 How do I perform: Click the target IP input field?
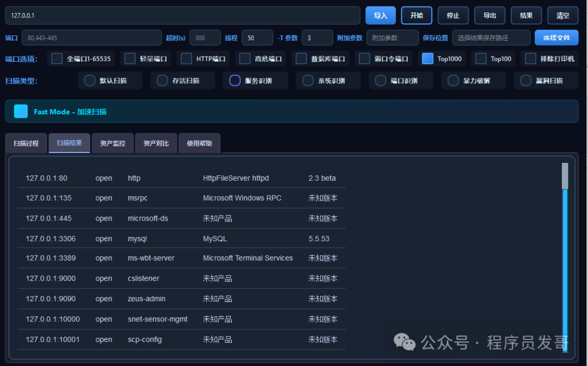pyautogui.click(x=182, y=15)
